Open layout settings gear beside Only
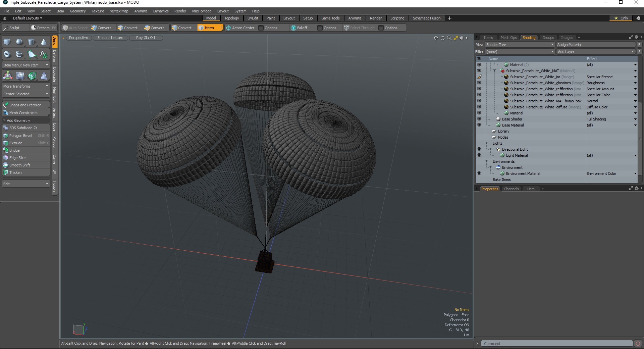The width and height of the screenshot is (644, 349). (x=638, y=18)
